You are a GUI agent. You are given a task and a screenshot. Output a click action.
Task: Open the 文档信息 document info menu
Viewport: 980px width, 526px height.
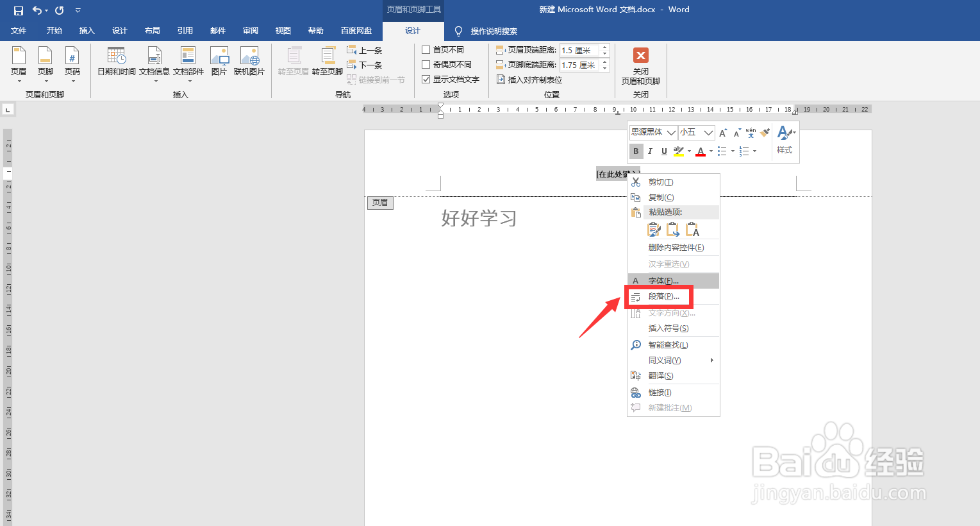tap(154, 65)
